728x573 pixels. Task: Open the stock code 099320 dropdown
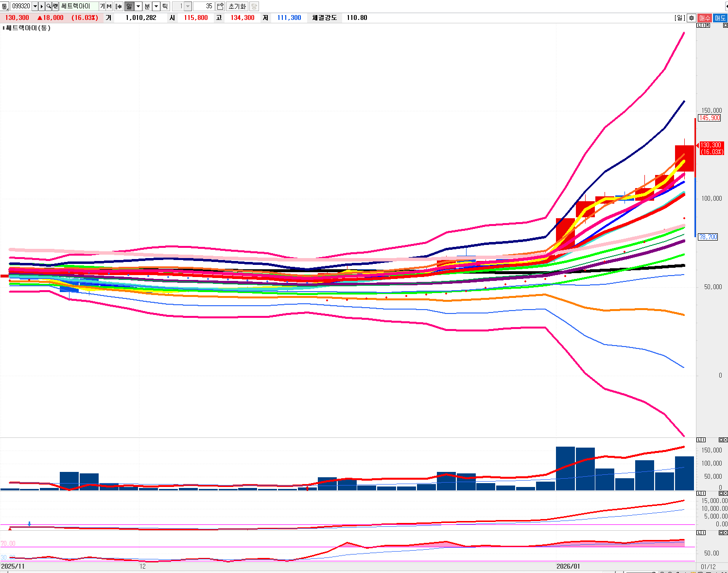tap(35, 6)
